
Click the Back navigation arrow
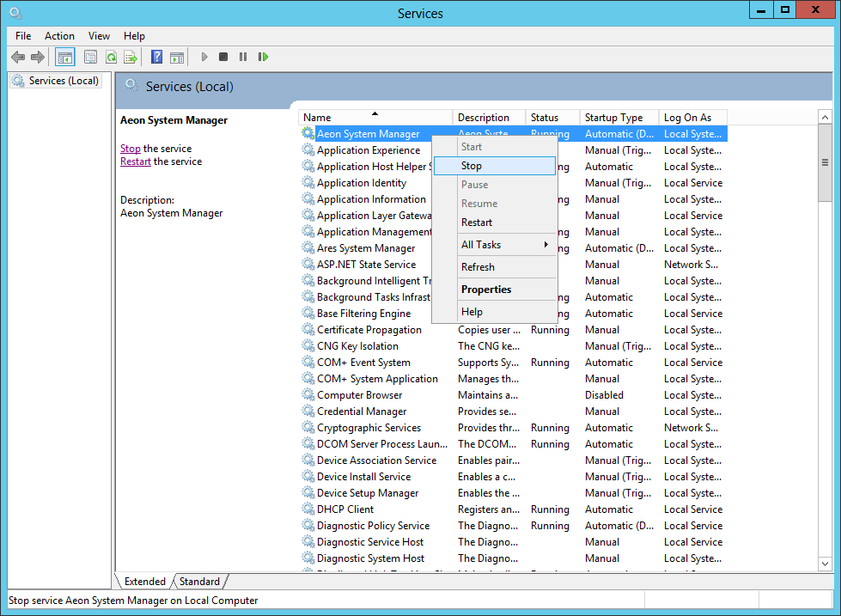(18, 57)
